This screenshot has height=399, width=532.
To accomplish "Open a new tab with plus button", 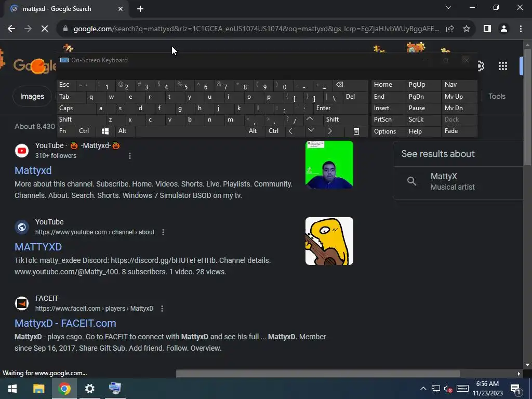I will (x=140, y=9).
